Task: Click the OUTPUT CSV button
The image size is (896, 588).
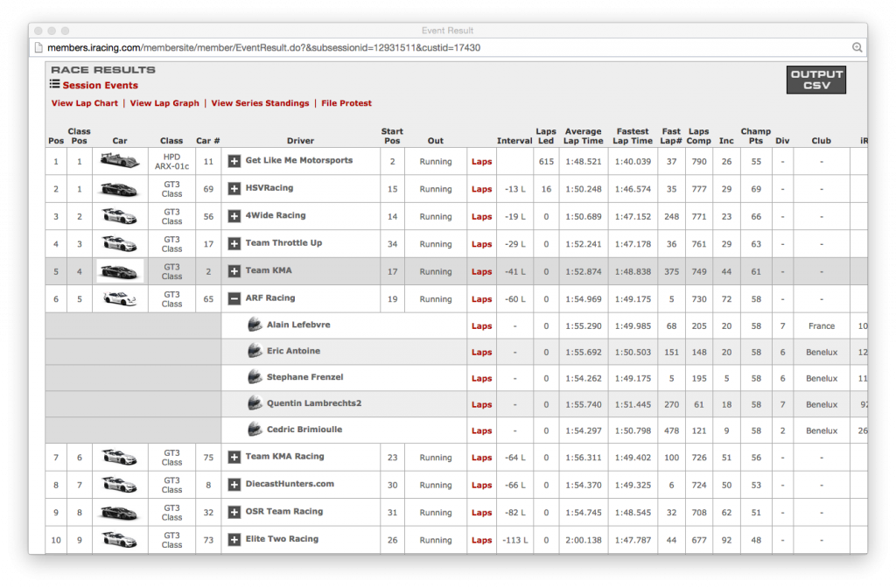Action: [816, 80]
